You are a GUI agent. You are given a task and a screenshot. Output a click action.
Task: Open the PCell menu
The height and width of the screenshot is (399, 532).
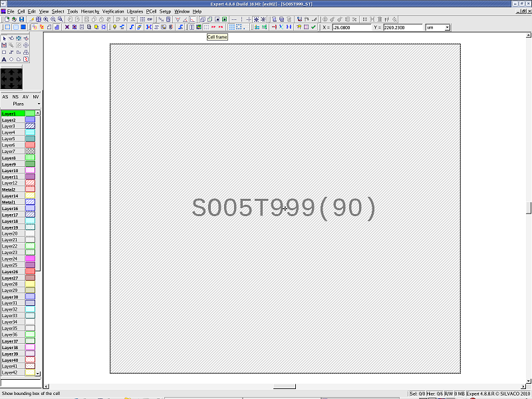click(151, 11)
